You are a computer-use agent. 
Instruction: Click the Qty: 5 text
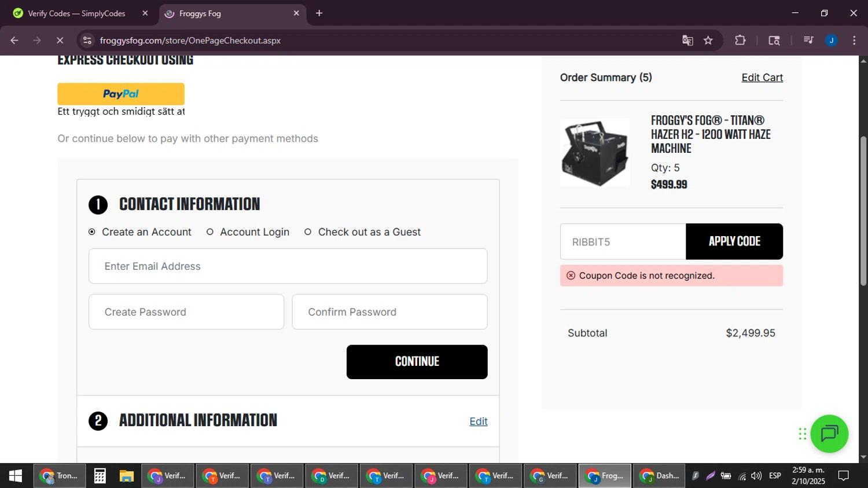point(665,168)
